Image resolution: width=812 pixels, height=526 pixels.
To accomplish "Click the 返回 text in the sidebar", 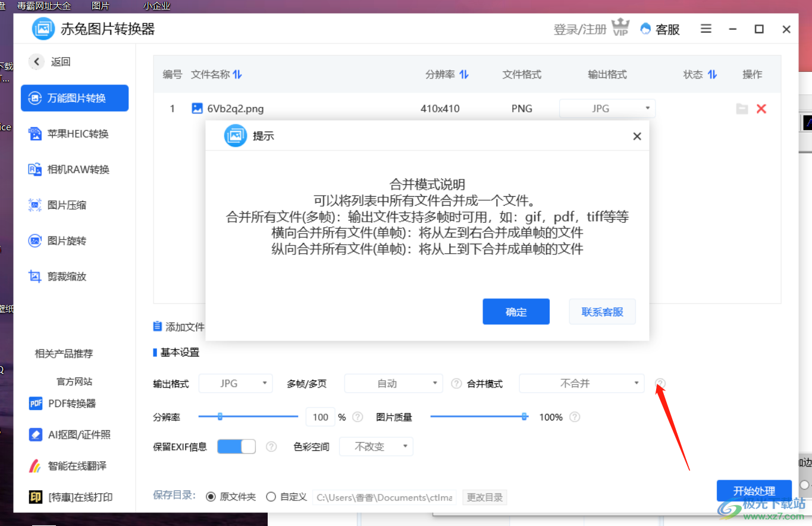I will click(x=61, y=62).
